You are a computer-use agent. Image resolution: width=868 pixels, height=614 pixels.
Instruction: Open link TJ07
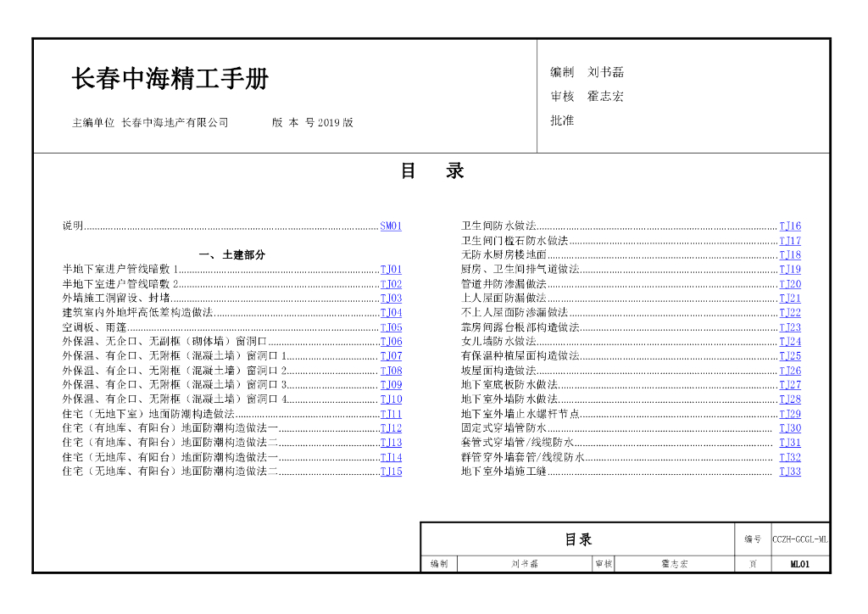[x=391, y=356]
